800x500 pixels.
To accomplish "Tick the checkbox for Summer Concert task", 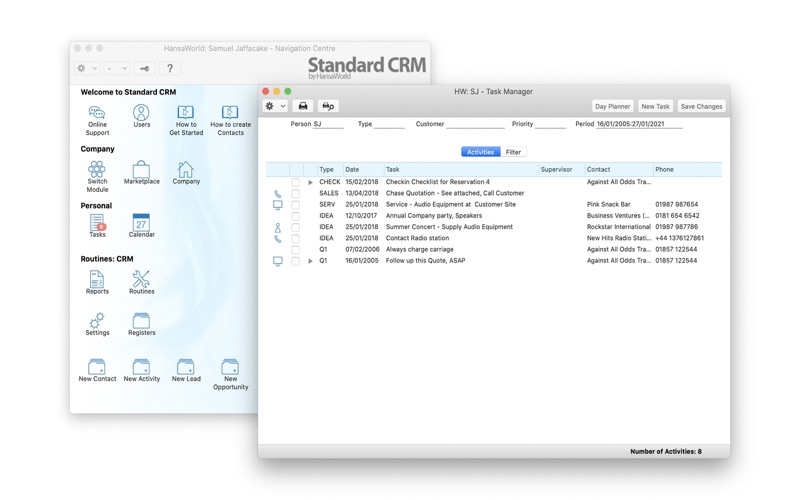I will tap(295, 227).
